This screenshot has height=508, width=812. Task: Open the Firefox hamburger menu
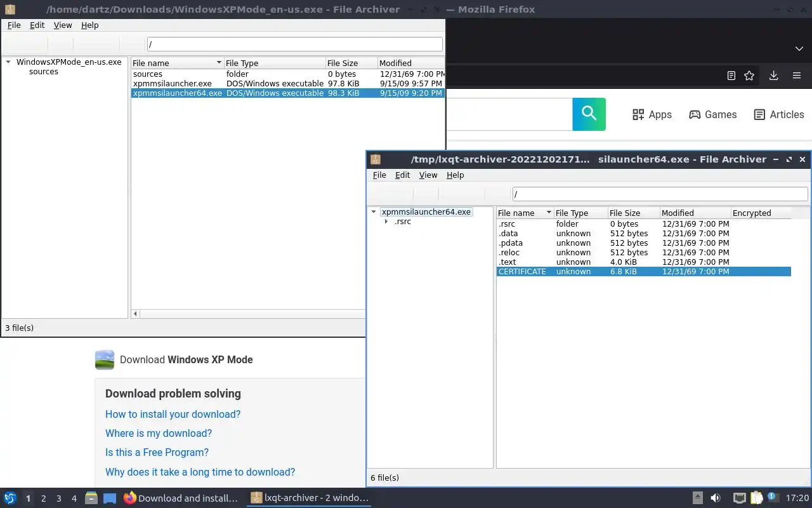797,76
